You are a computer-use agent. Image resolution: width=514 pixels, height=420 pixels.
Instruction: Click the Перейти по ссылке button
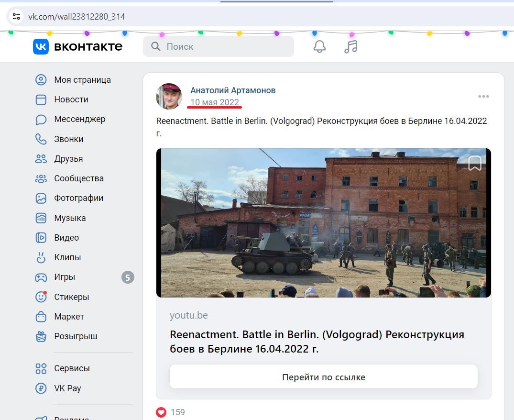[324, 377]
